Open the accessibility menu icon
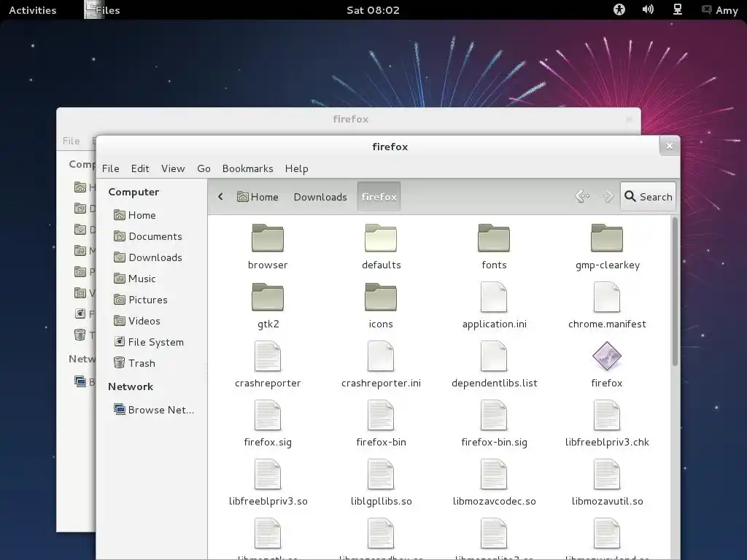The image size is (747, 560). coord(619,9)
